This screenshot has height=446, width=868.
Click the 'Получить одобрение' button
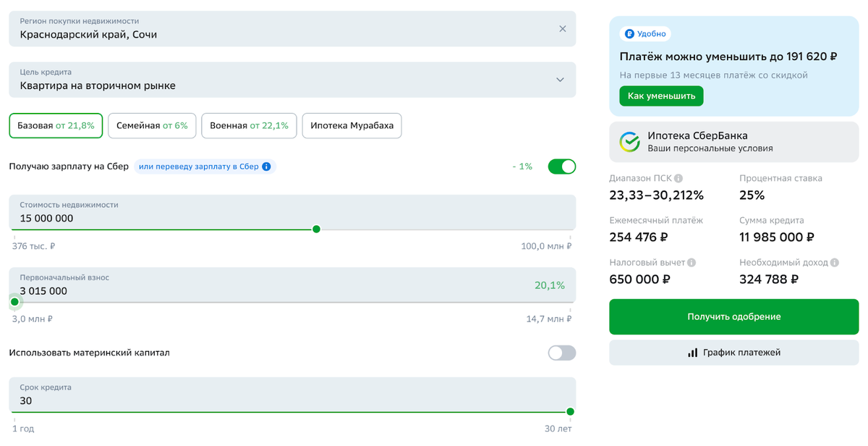tap(734, 317)
